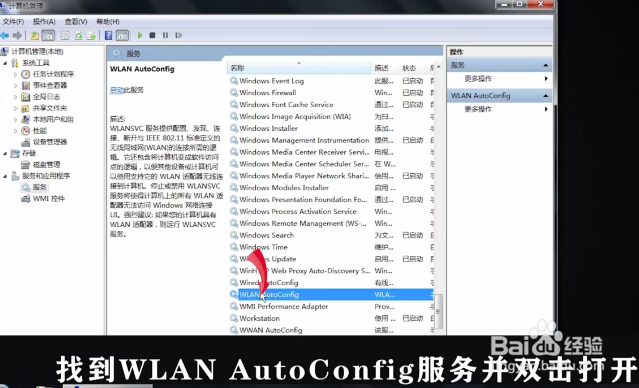Select 计算机管理(本地) root node
Viewport: 639px width, 388px height.
tap(37, 51)
